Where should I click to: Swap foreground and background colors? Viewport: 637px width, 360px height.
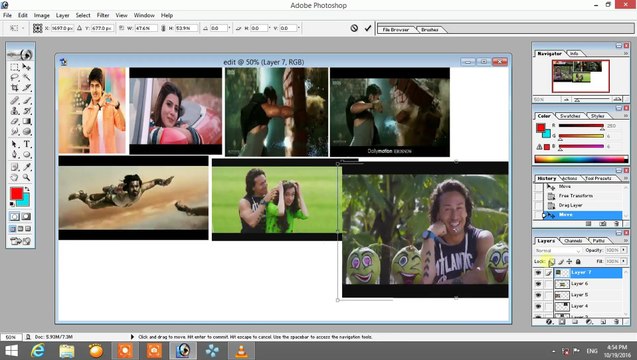pos(27,189)
